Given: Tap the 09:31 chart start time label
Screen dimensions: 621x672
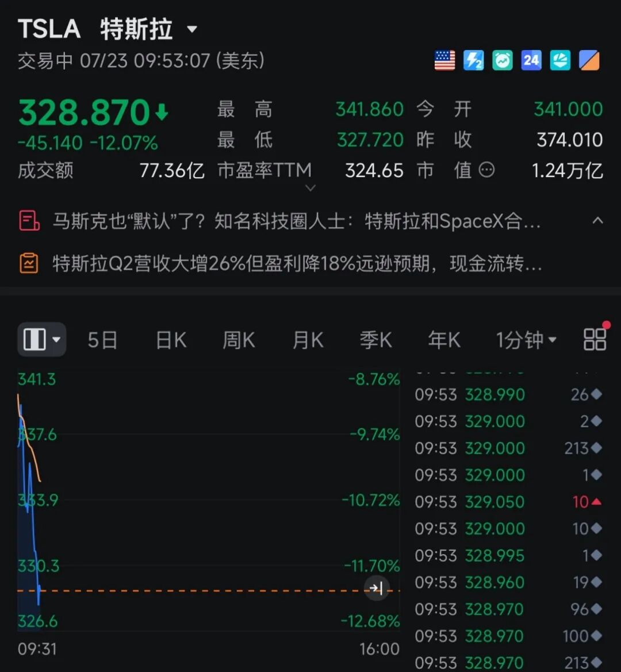Looking at the screenshot, I should pos(37,649).
